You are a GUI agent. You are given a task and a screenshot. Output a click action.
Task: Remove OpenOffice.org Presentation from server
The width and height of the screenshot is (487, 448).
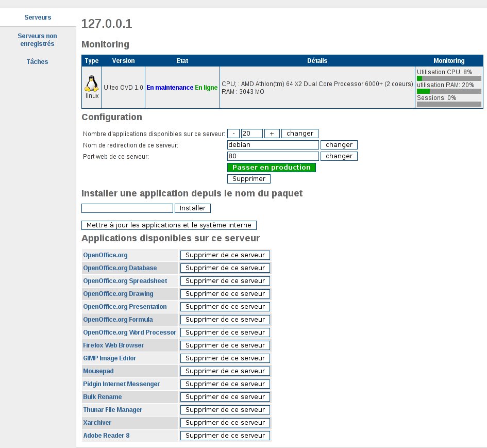(x=225, y=307)
